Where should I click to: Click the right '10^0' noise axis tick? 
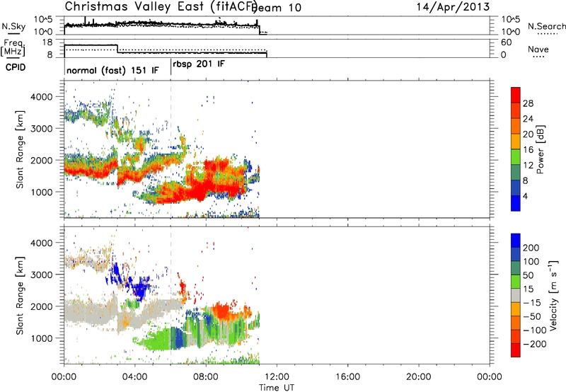coord(510,32)
